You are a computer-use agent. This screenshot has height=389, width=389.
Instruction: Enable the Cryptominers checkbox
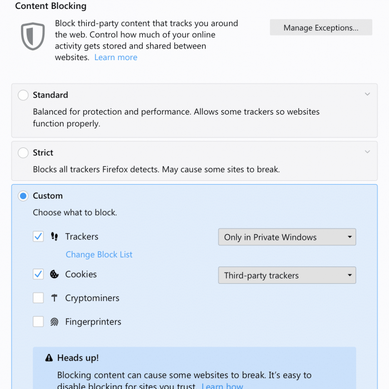(38, 298)
